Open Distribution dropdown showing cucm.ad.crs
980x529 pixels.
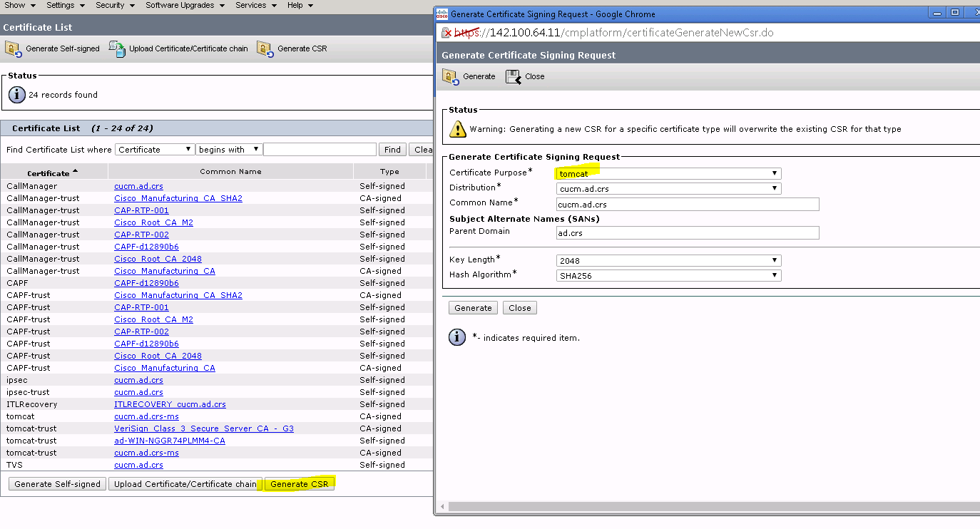(x=668, y=189)
